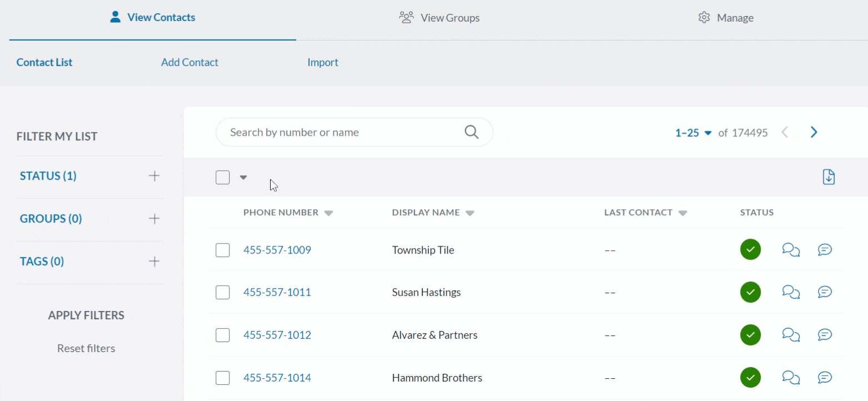Toggle the select-all contacts checkbox

pyautogui.click(x=222, y=177)
